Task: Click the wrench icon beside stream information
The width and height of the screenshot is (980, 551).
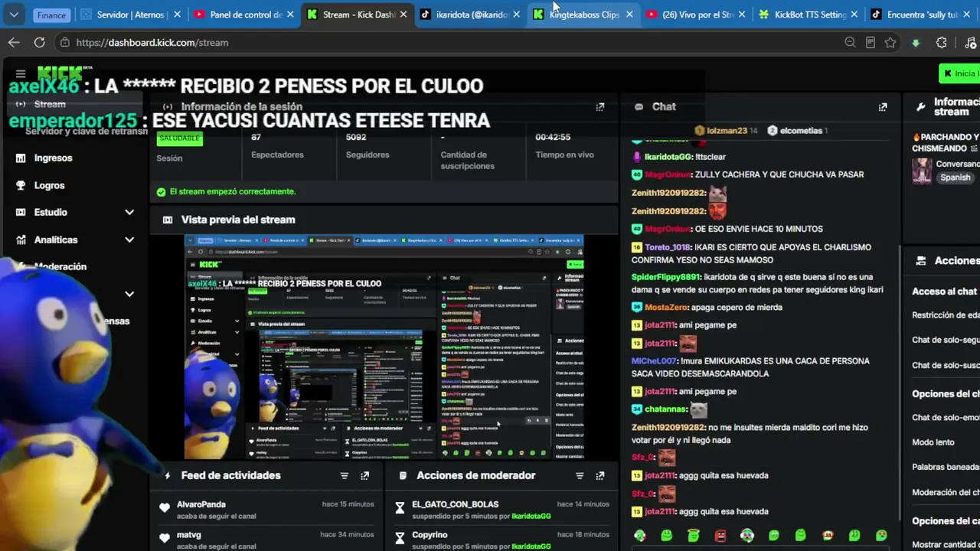Action: [920, 107]
